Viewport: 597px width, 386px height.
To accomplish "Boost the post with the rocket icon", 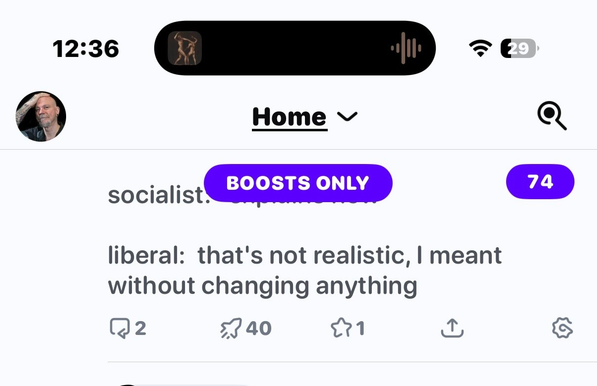I will point(231,328).
